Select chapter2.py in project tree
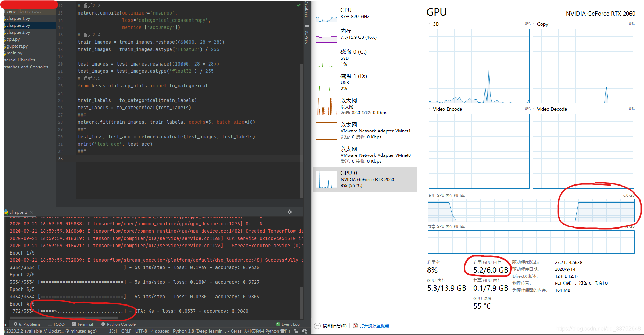 (x=18, y=25)
